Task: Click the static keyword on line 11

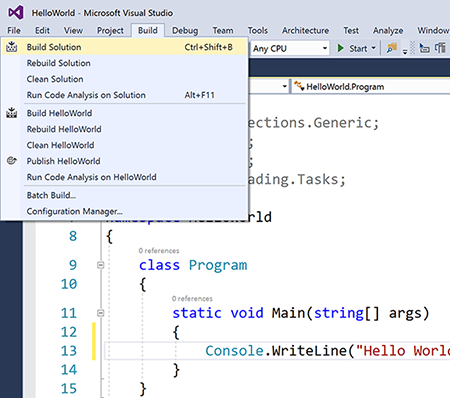Action: pos(197,313)
